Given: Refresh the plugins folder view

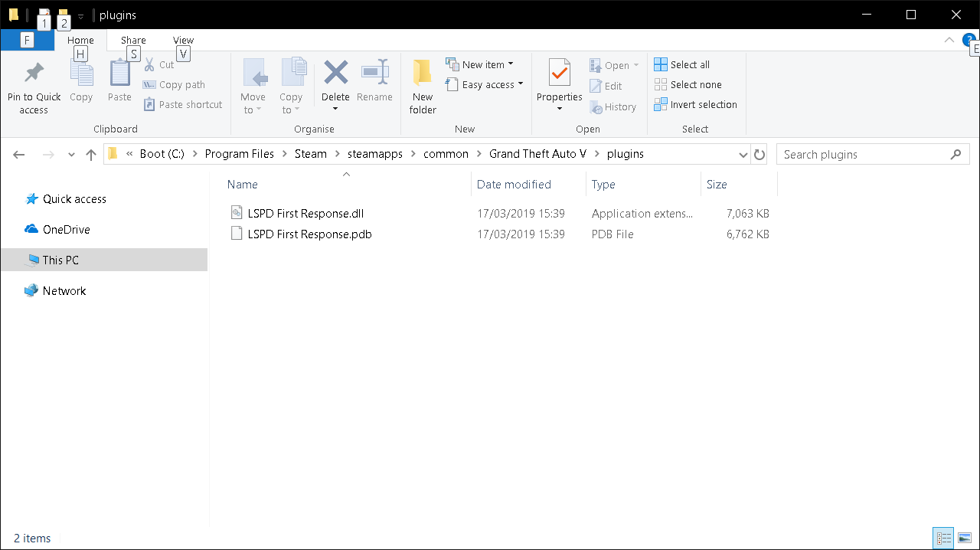Looking at the screenshot, I should click(759, 154).
